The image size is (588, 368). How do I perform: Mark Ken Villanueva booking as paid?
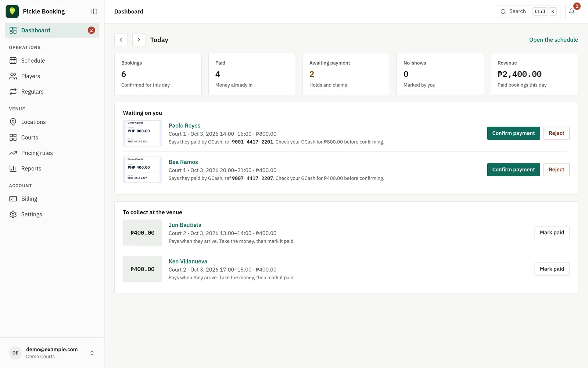(x=552, y=269)
